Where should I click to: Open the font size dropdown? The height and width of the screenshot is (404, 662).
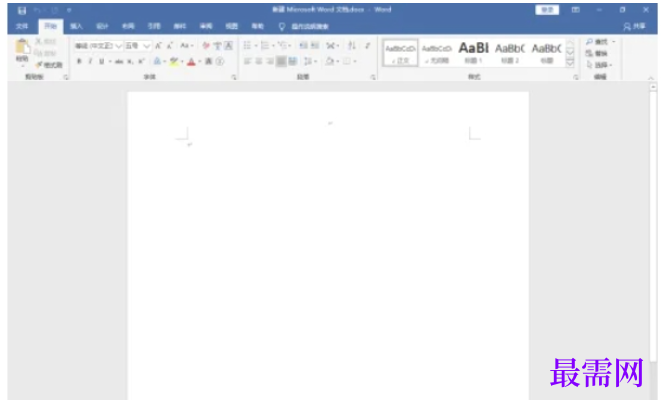coord(147,46)
